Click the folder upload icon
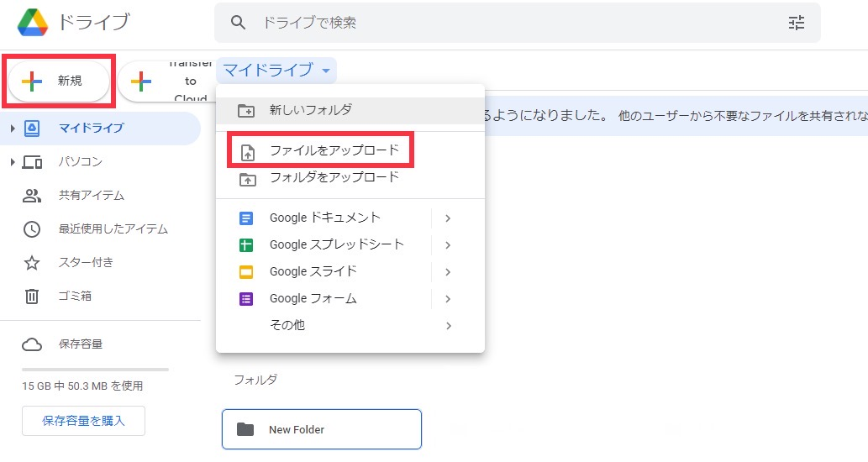The height and width of the screenshot is (462, 868). pyautogui.click(x=247, y=180)
